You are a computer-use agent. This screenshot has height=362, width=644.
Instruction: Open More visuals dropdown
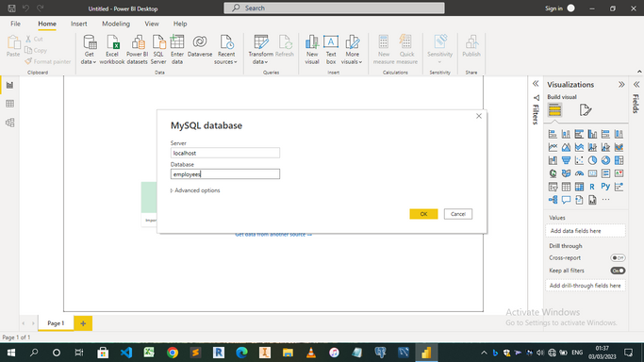[352, 50]
